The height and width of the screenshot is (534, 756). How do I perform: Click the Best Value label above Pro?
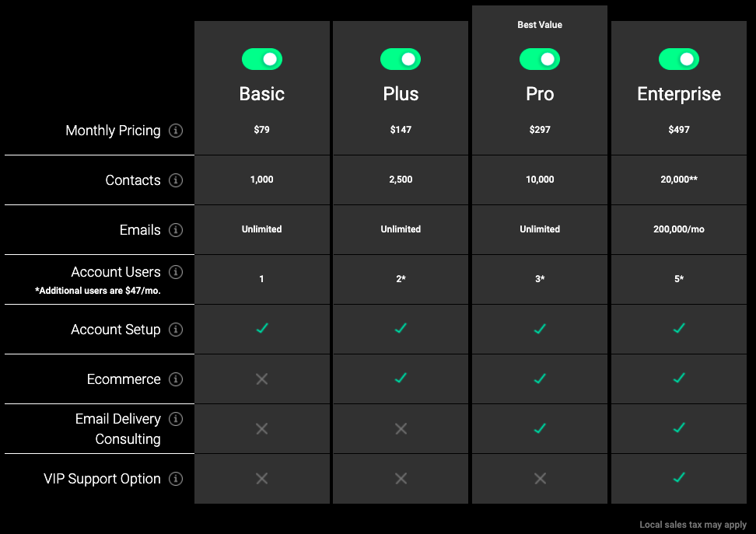click(540, 25)
